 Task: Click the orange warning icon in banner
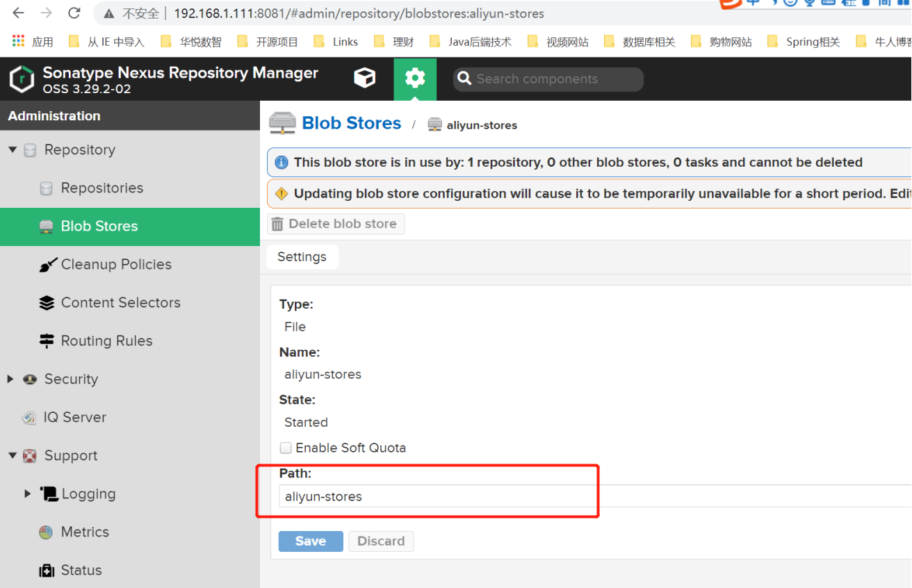pos(282,194)
